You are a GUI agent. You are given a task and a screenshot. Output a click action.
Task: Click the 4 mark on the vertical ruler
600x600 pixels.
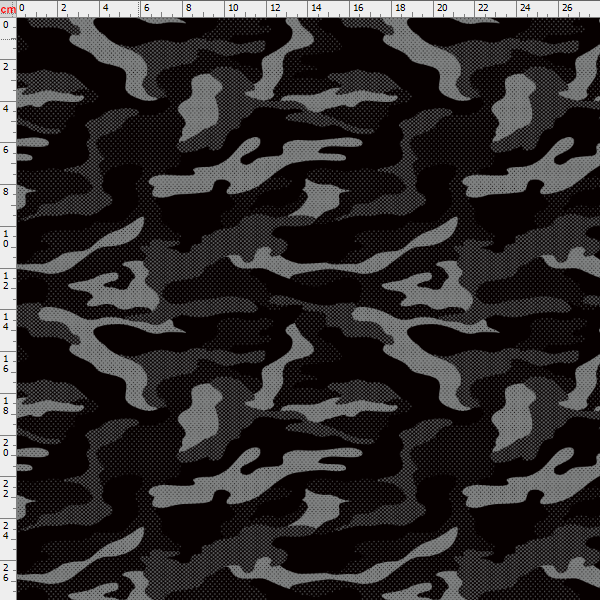[x=5, y=109]
